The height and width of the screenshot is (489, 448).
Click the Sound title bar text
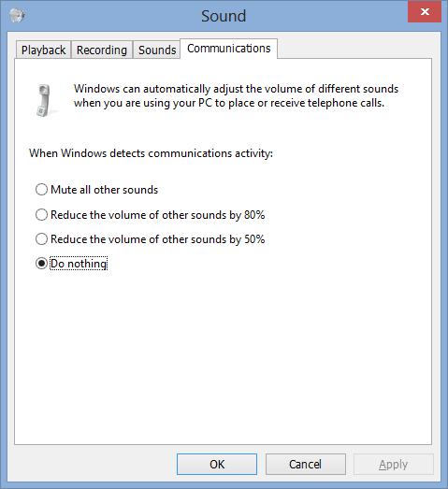[224, 16]
